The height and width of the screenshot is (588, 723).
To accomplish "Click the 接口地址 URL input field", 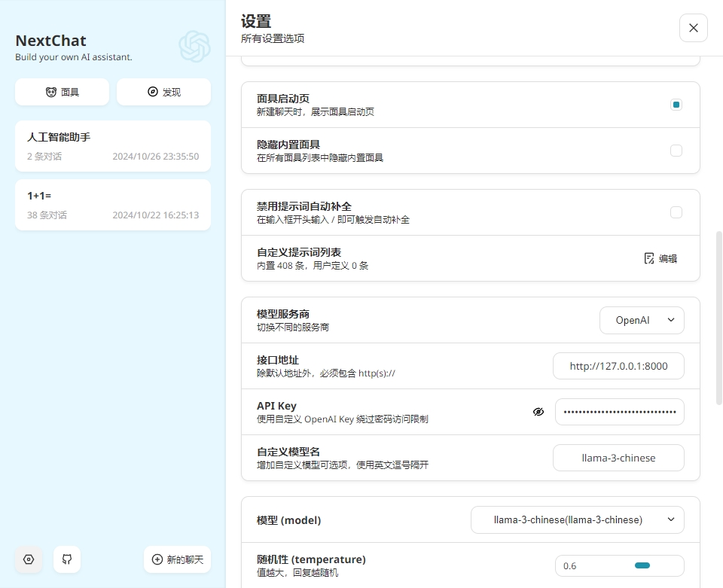I will (618, 366).
